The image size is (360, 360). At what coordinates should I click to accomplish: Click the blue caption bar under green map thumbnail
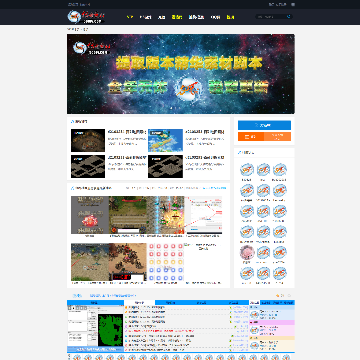coord(95,349)
